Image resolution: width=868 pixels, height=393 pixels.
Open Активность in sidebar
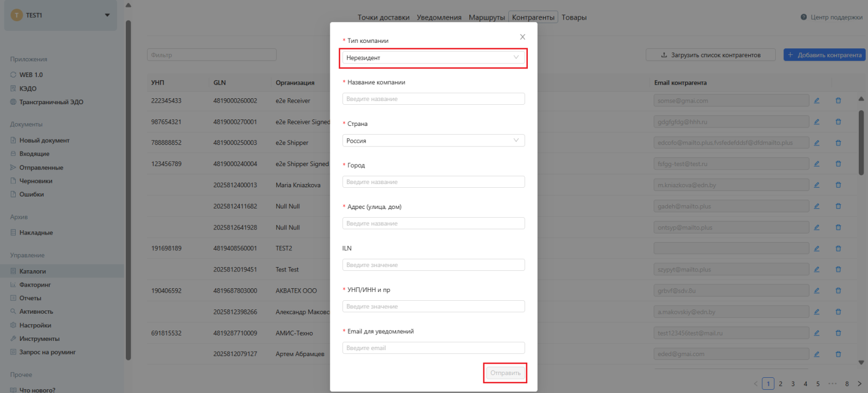[x=31, y=312]
